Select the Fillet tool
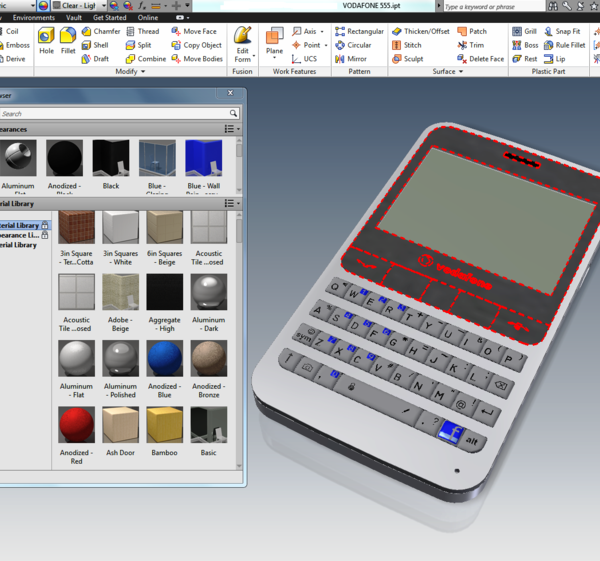Image resolution: width=600 pixels, height=561 pixels. (68, 41)
